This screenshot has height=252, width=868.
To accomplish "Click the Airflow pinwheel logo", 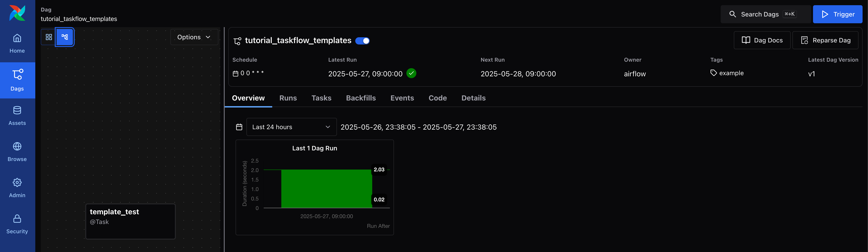I will click(17, 13).
